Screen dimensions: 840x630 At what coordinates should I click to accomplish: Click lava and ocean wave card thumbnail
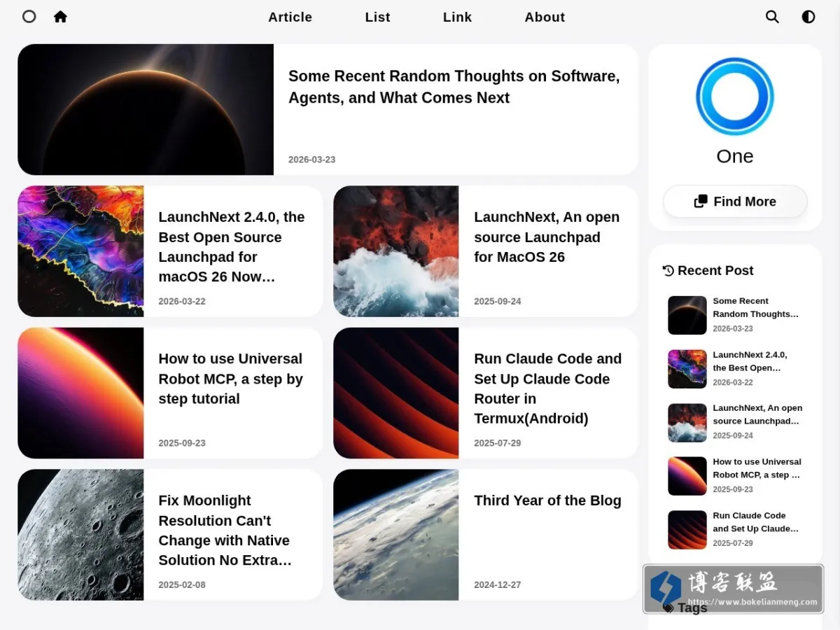click(x=396, y=251)
